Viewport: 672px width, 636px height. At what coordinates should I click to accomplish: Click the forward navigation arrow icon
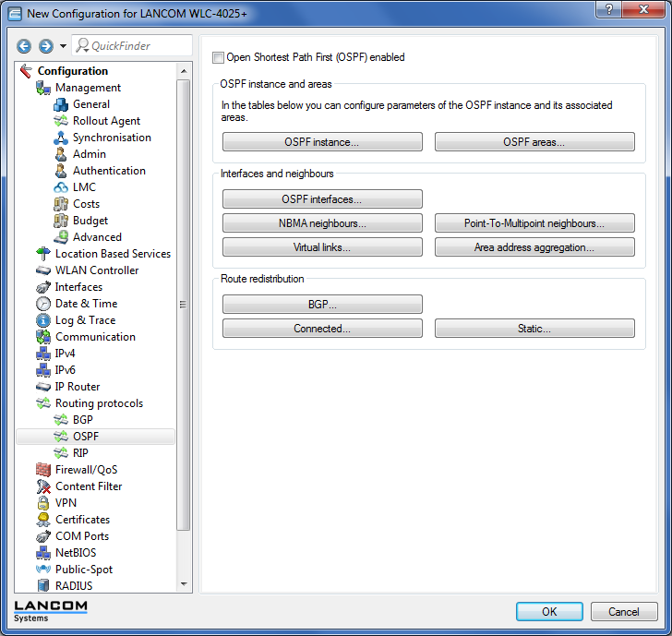point(45,46)
